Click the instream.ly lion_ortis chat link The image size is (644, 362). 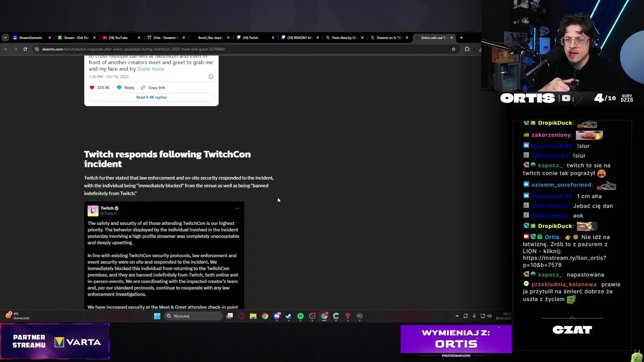[x=565, y=261]
